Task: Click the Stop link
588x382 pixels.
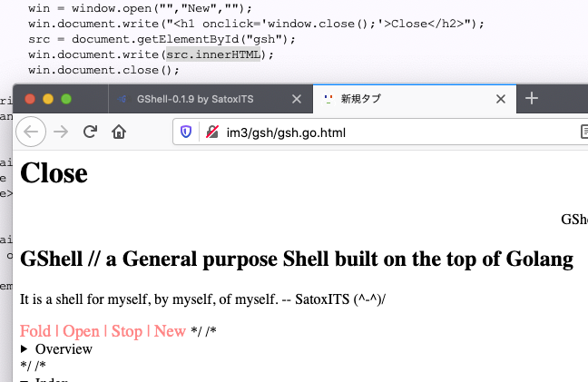Action: click(x=126, y=330)
